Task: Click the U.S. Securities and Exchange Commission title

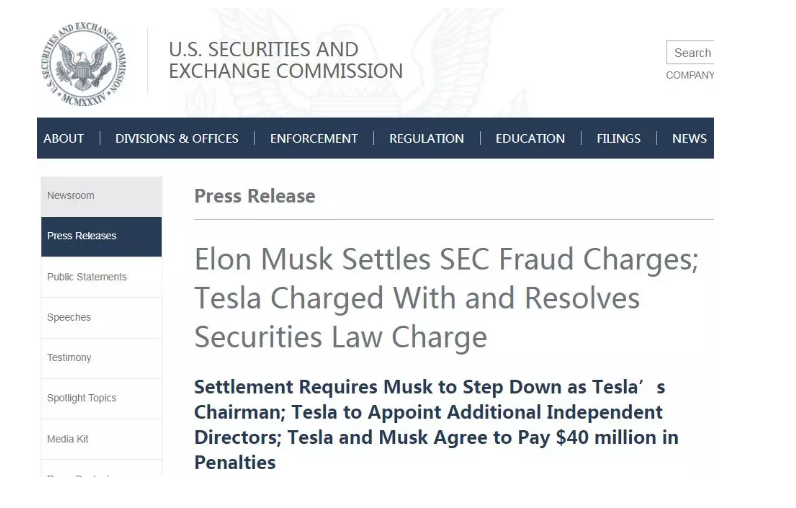Action: (285, 60)
